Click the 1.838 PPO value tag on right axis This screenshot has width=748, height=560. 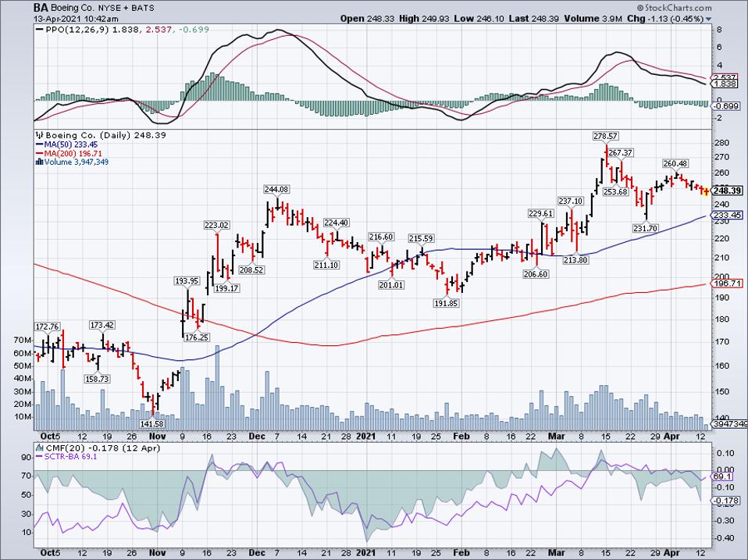[725, 84]
